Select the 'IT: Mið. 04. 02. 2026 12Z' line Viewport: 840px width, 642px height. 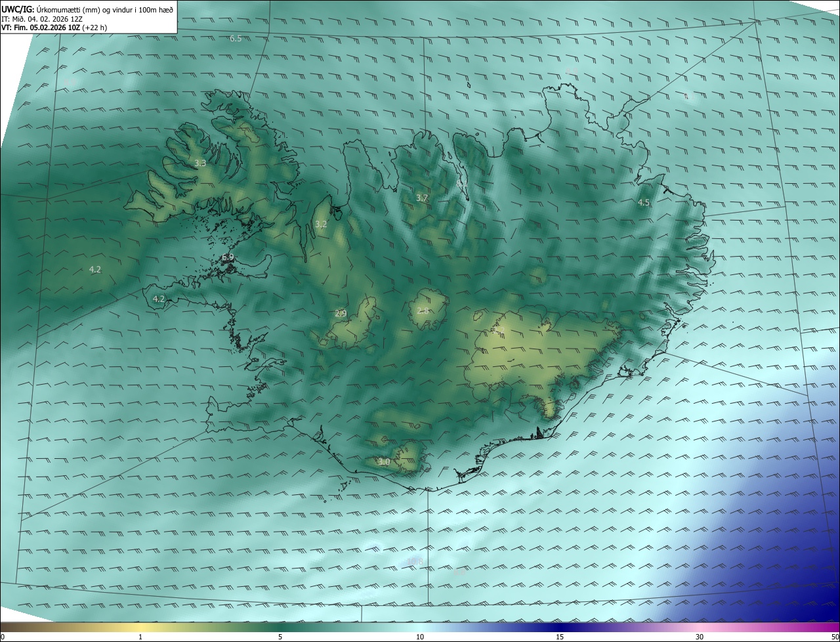tap(42, 18)
